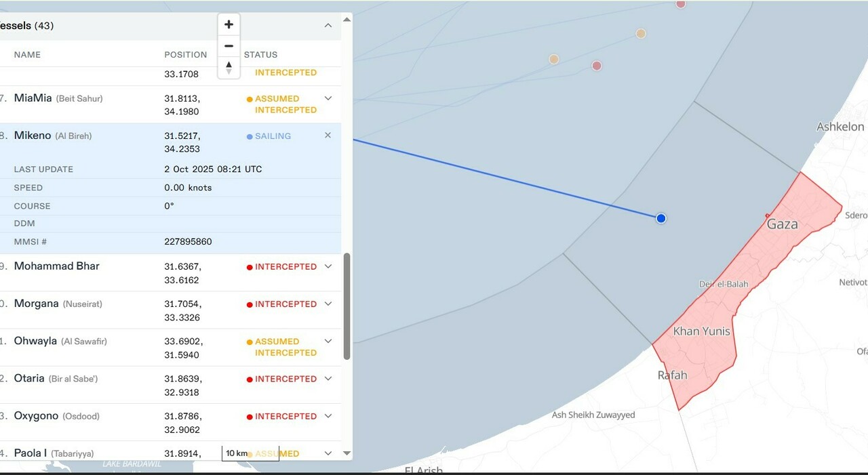Expand the Ohwayla vessel details

(328, 341)
